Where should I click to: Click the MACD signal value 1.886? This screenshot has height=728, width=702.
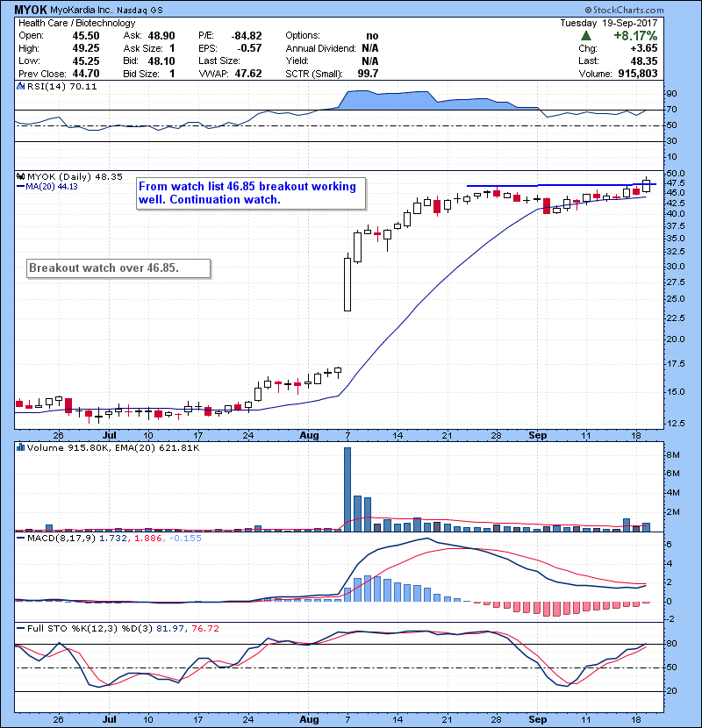coord(148,539)
